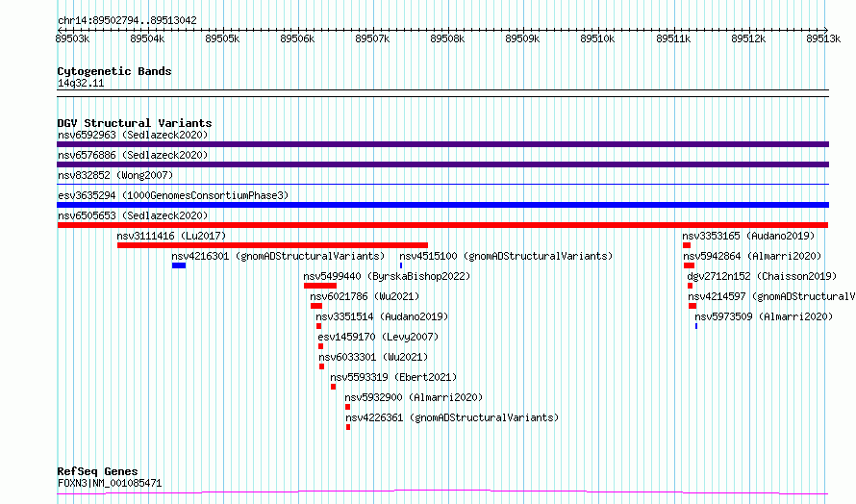Click nsv832852 (Wong2007) label
This screenshot has width=856, height=504.
[115, 175]
